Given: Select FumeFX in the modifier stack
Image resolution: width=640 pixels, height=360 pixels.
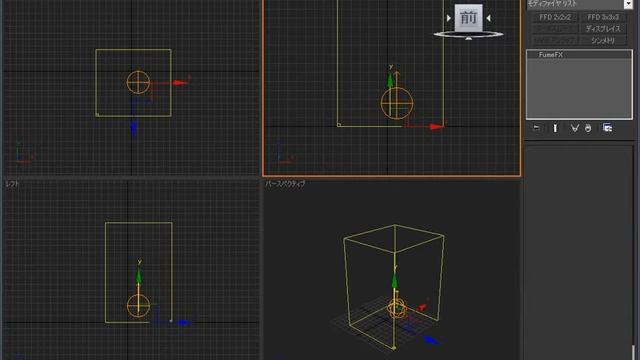Looking at the screenshot, I should point(579,55).
